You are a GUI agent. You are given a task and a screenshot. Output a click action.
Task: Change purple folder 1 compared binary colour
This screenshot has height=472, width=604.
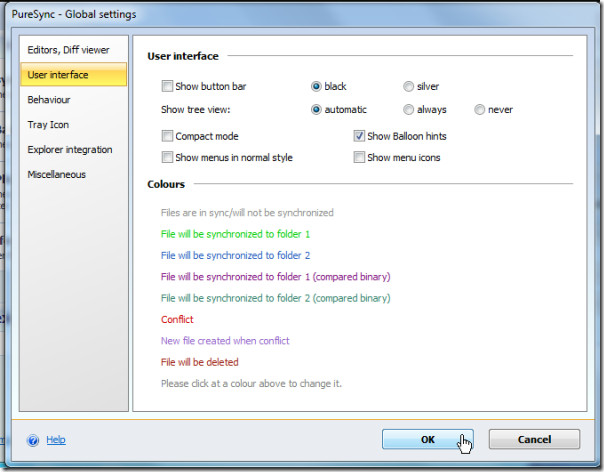[275, 277]
